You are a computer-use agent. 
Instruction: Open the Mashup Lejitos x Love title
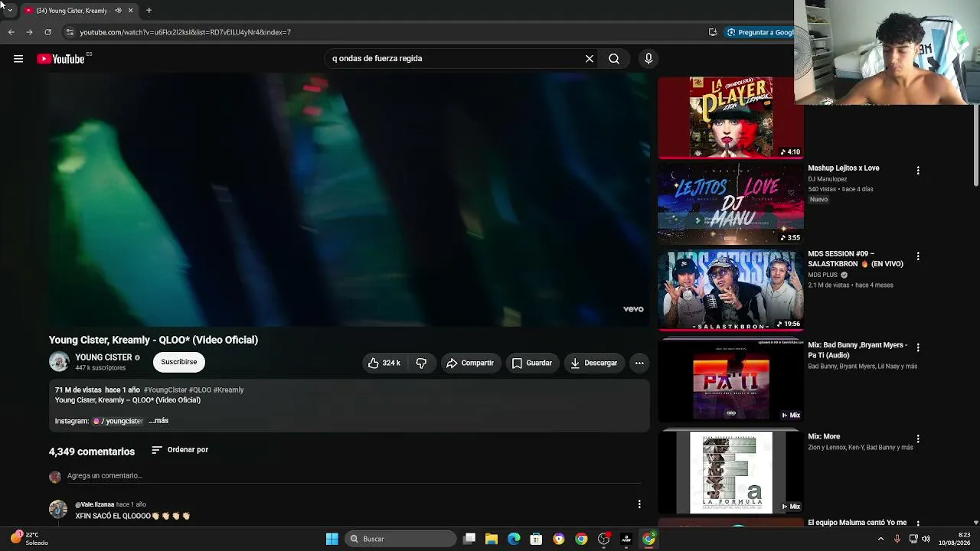pos(844,168)
